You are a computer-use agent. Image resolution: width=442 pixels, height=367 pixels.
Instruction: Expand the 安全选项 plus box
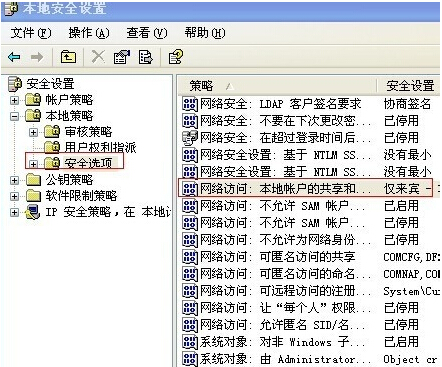[x=33, y=164]
